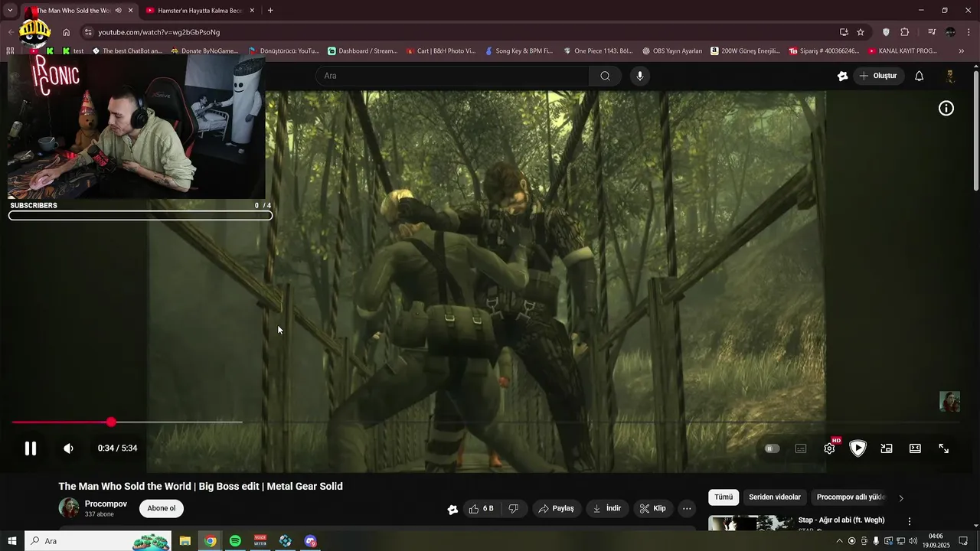Image resolution: width=980 pixels, height=551 pixels.
Task: Mute the video using the player volume icon
Action: (68, 448)
